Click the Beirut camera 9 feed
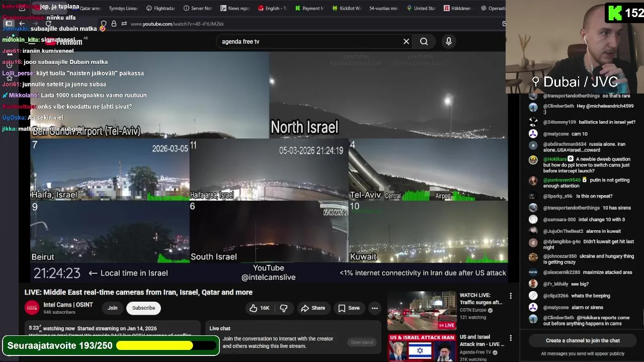644x362 pixels. click(110, 232)
